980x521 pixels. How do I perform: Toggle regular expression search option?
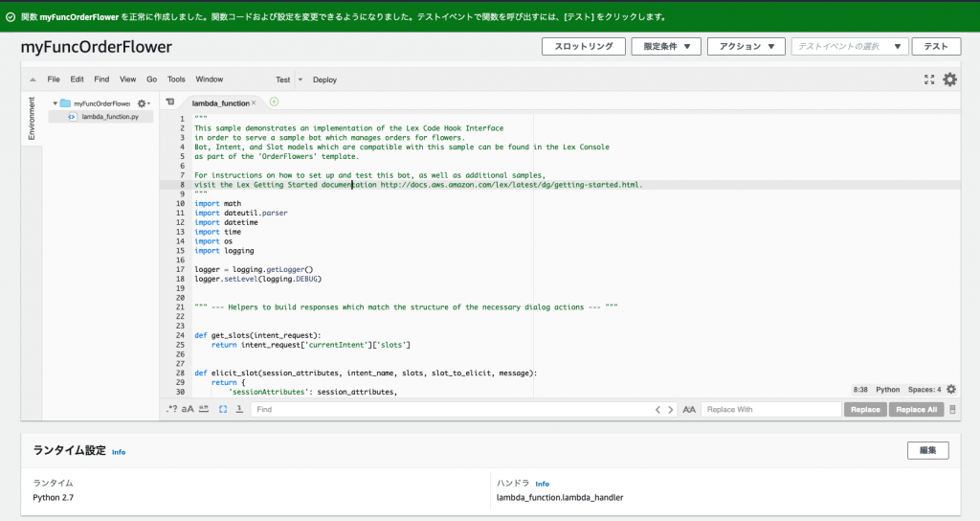[x=171, y=409]
